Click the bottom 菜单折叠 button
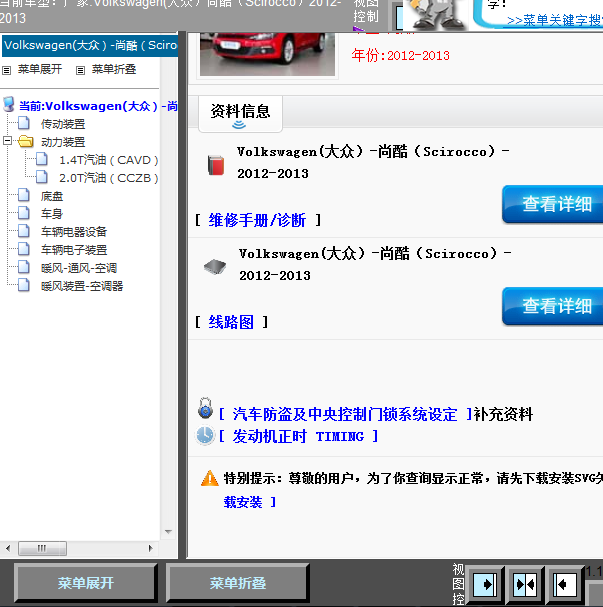 pyautogui.click(x=238, y=583)
